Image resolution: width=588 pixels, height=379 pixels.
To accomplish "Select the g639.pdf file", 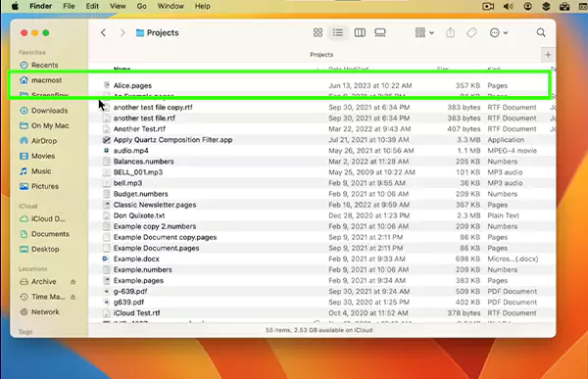I will (x=321, y=303).
